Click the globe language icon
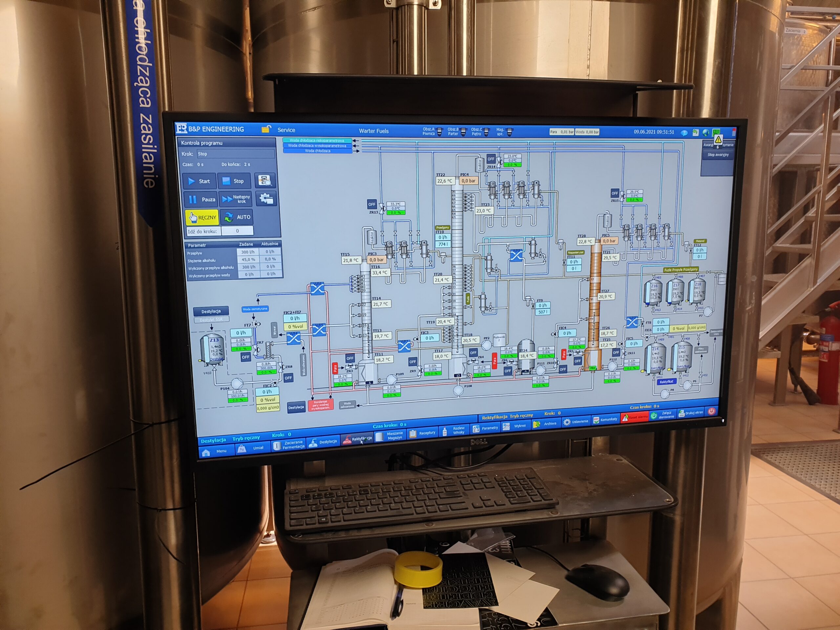The image size is (840, 630). pyautogui.click(x=705, y=133)
